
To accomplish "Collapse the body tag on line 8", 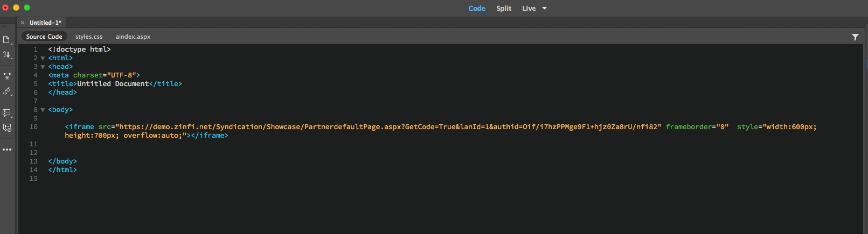I will 43,110.
